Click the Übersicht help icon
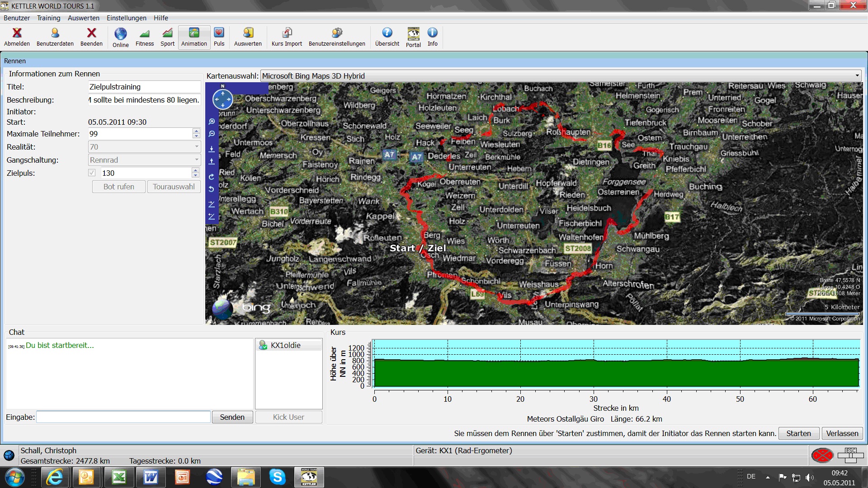 (387, 37)
